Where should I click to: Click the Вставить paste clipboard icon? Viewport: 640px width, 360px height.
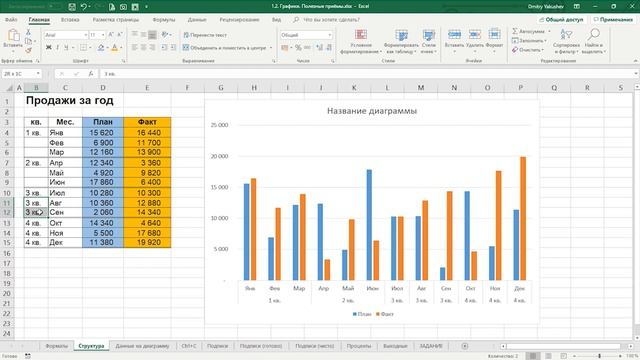coord(13,36)
